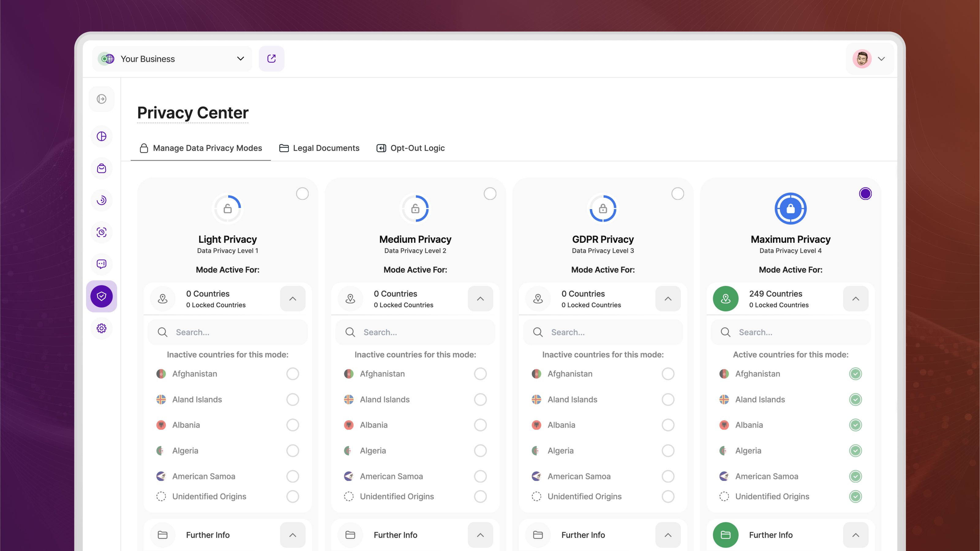Collapse the countries list in Medium Privacy
Viewport: 980px width, 551px height.
pos(480,298)
